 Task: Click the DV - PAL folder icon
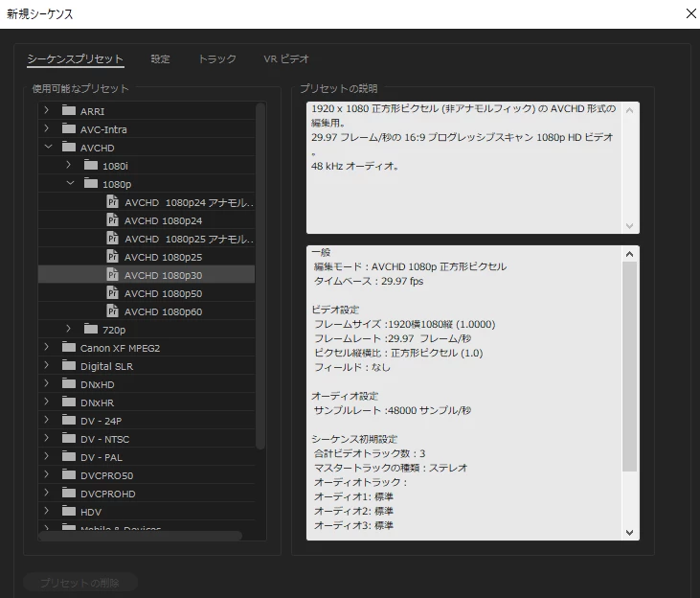[69, 457]
